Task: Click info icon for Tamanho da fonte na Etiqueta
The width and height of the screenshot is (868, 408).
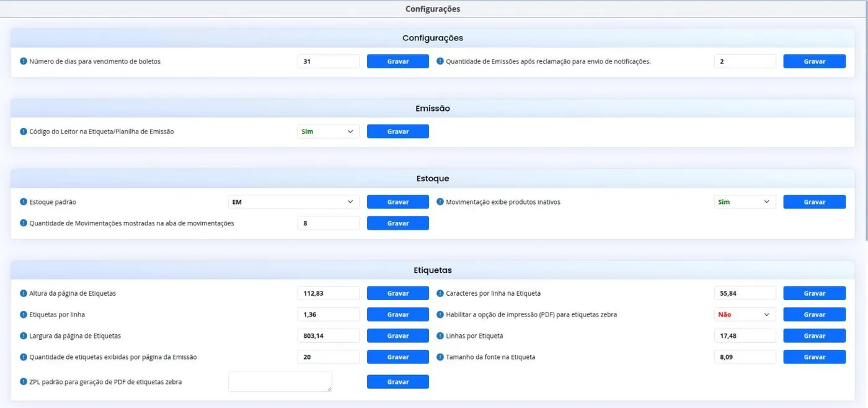Action: tap(440, 357)
